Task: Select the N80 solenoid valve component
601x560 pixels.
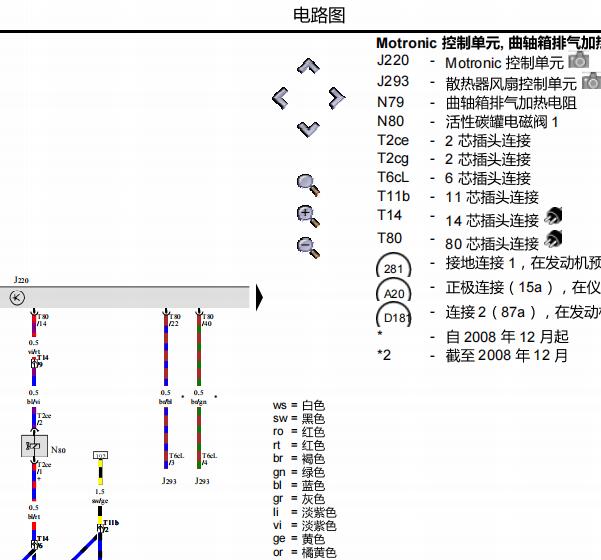Action: coord(34,446)
